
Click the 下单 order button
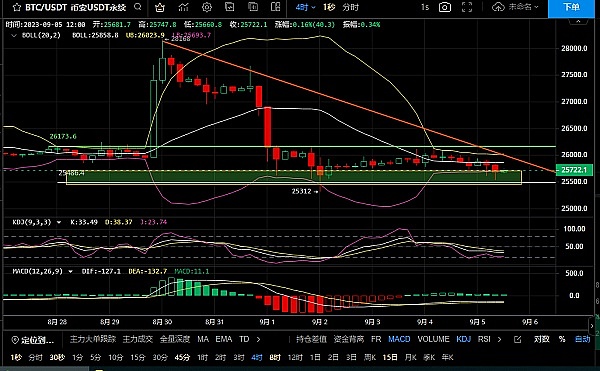click(571, 8)
